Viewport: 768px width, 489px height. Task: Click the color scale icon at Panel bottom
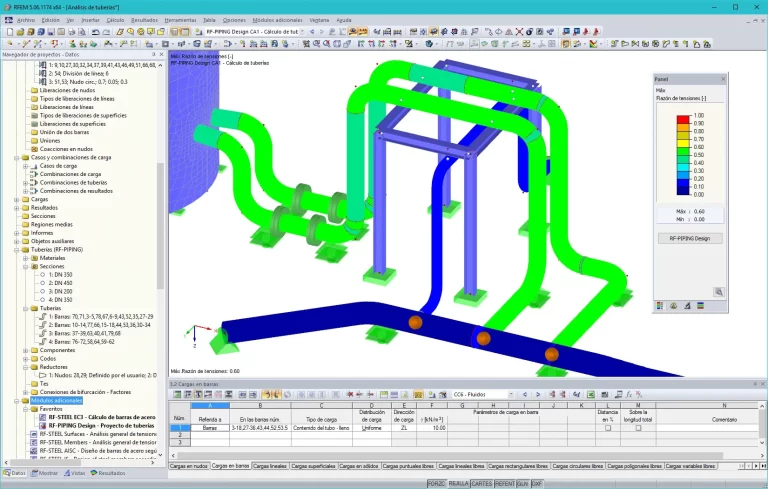tap(660, 306)
